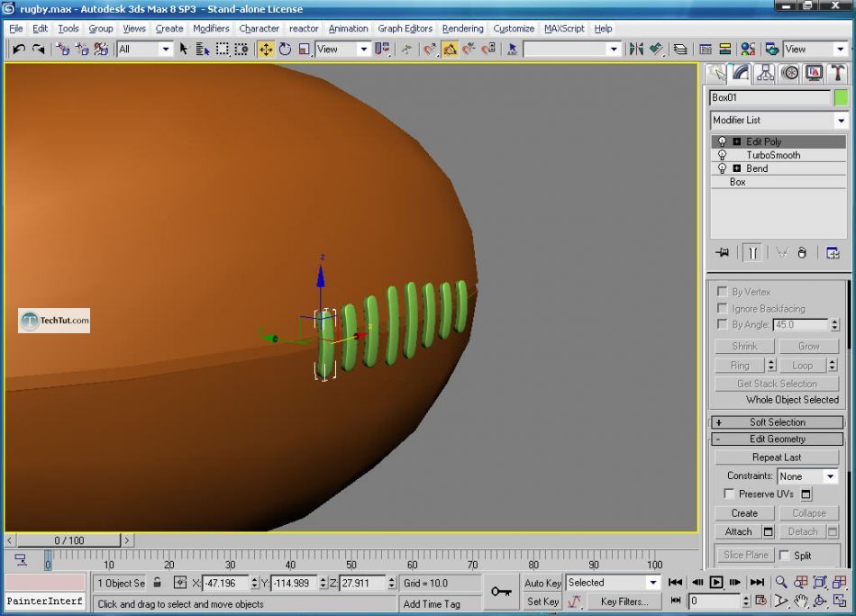Image resolution: width=856 pixels, height=616 pixels.
Task: Click Play Animation button
Action: pos(715,582)
